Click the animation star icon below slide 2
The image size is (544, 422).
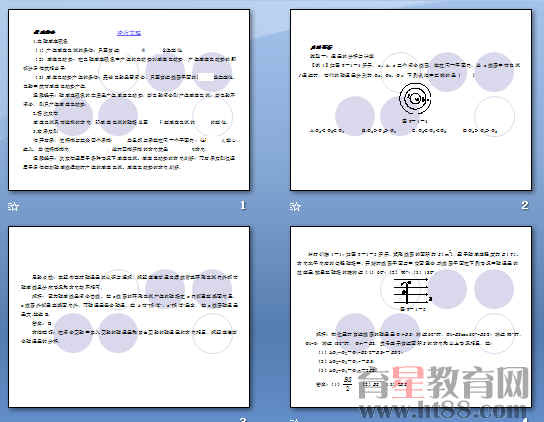[295, 207]
